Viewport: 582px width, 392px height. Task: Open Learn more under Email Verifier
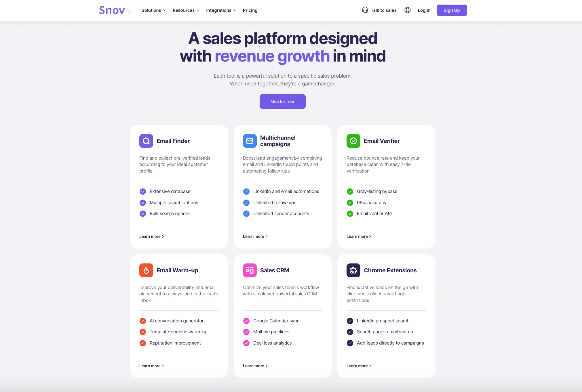[x=359, y=236]
